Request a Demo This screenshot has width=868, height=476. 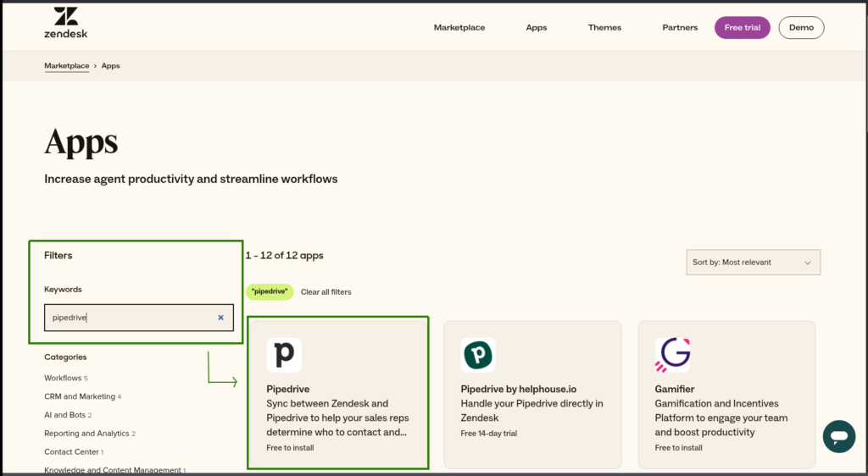[x=801, y=28]
